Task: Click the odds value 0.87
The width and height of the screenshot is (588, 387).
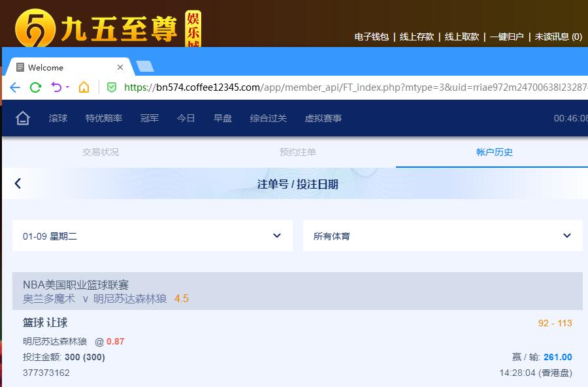Action: (115, 342)
